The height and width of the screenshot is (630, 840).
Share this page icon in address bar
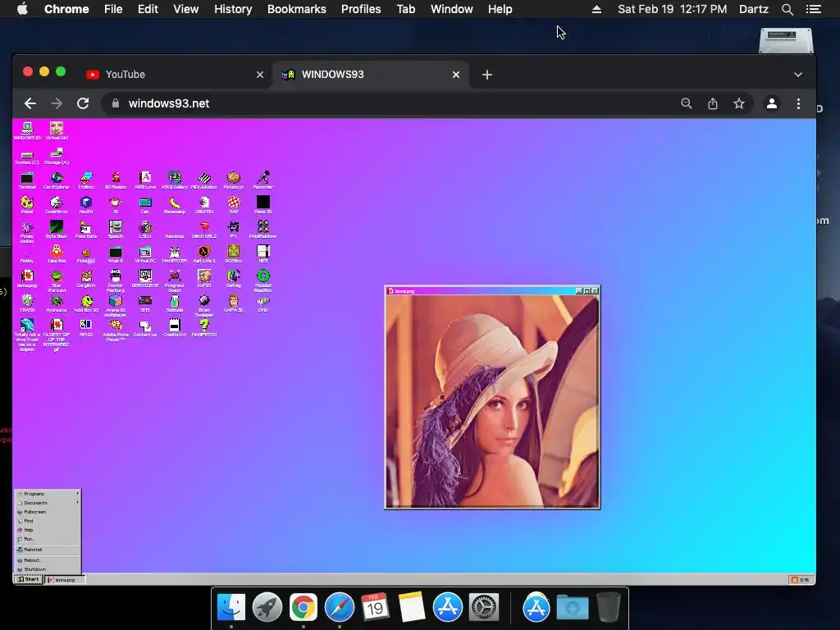[x=713, y=103]
